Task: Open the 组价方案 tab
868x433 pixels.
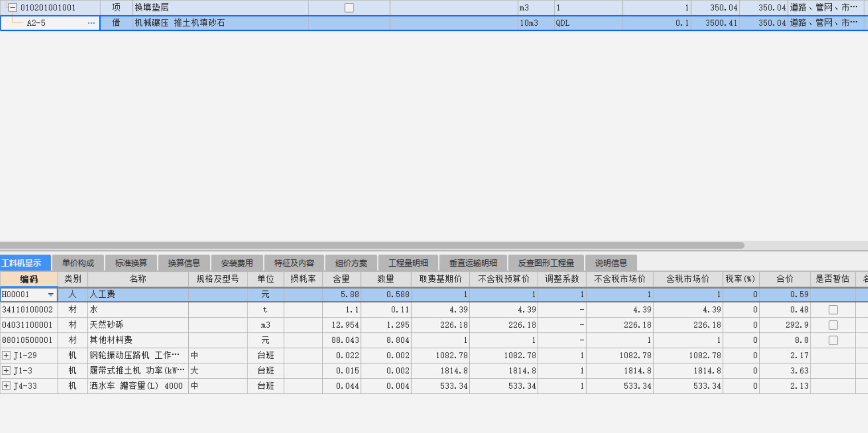Action: tap(351, 263)
